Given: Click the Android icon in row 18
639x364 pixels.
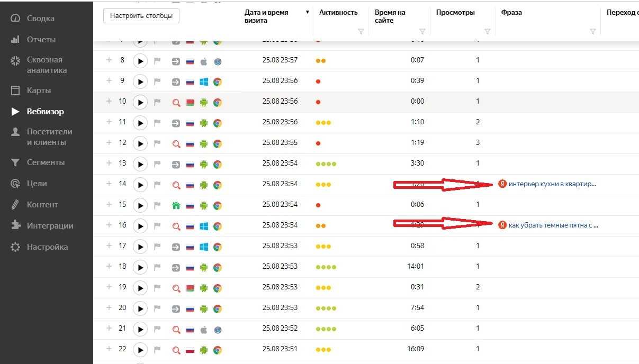Looking at the screenshot, I should 204,268.
